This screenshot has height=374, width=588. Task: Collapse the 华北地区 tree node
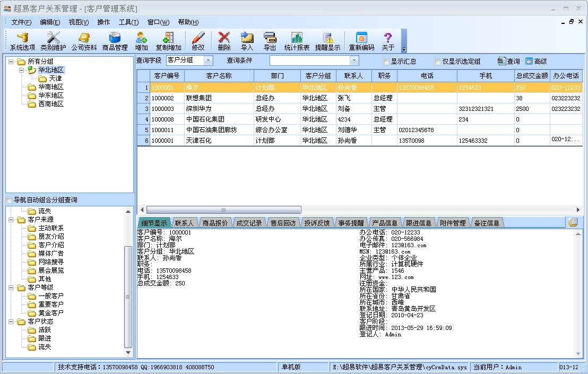(x=22, y=70)
